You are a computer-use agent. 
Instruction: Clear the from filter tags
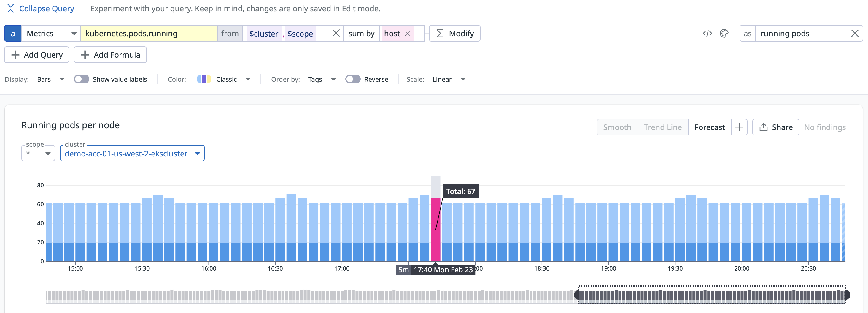click(336, 33)
